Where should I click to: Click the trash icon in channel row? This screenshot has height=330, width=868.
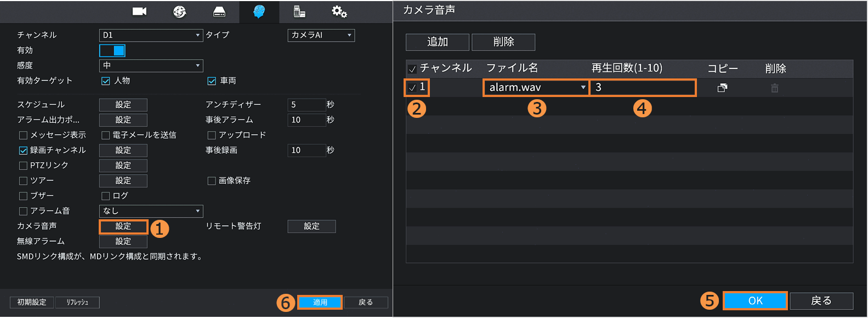coord(774,88)
